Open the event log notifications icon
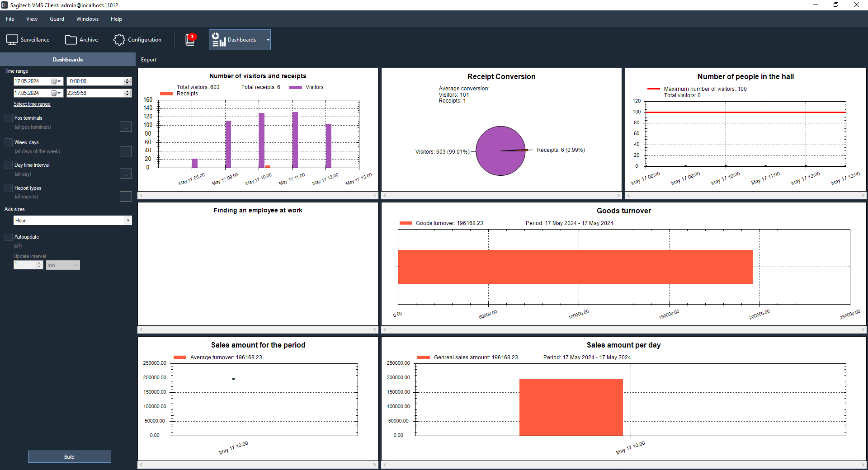Screen dimensions: 868x470 190,40
